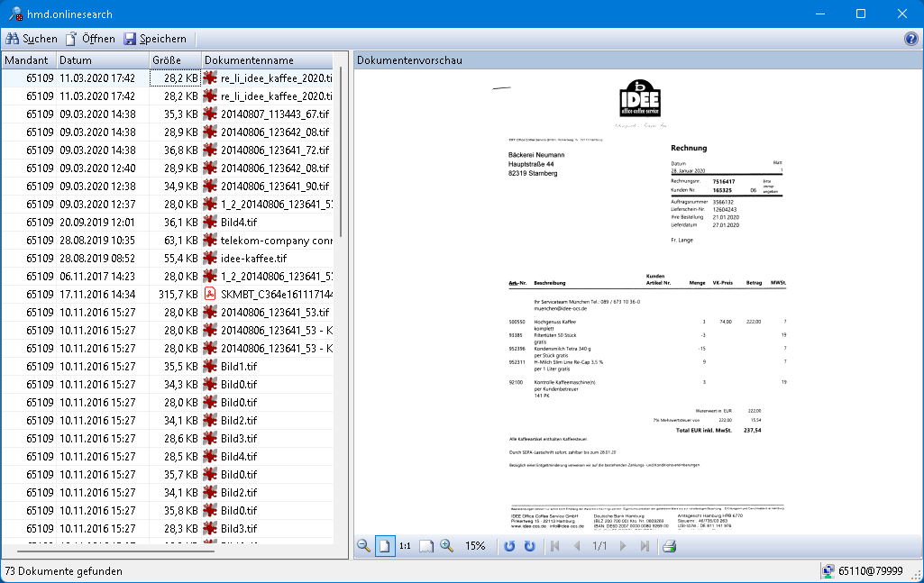
Task: Go to the previous preview page
Action: coord(578,546)
